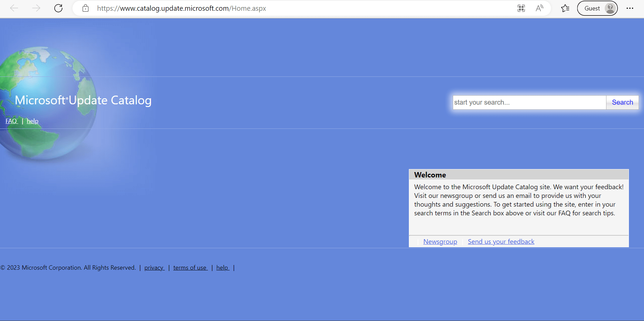The height and width of the screenshot is (321, 644).
Task: Open the Guest profile button
Action: [597, 8]
